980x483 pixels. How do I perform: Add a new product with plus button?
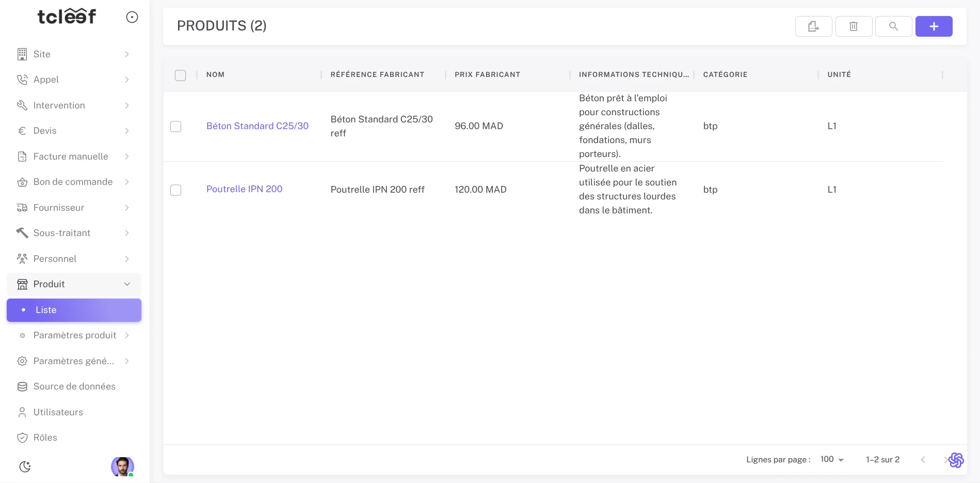(x=934, y=26)
